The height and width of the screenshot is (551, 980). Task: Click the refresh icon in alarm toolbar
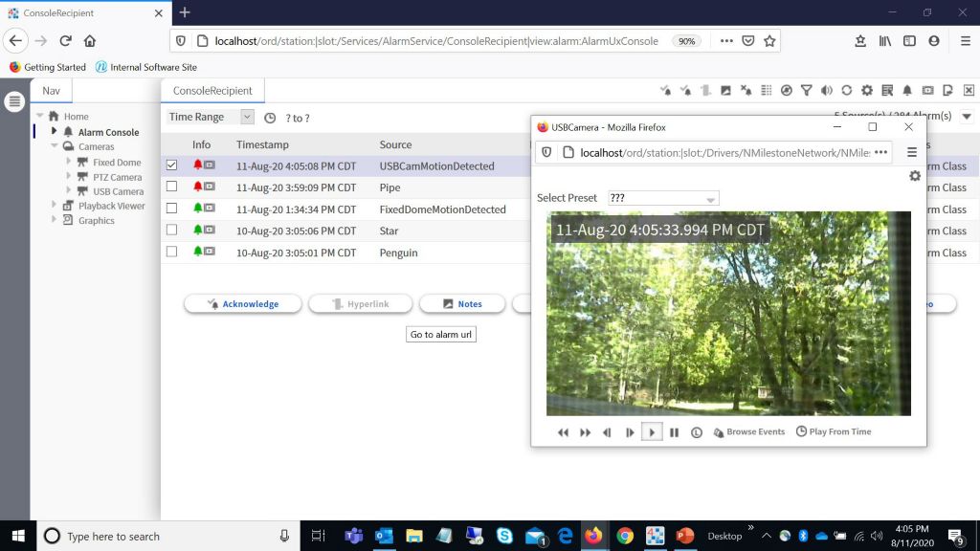(847, 91)
